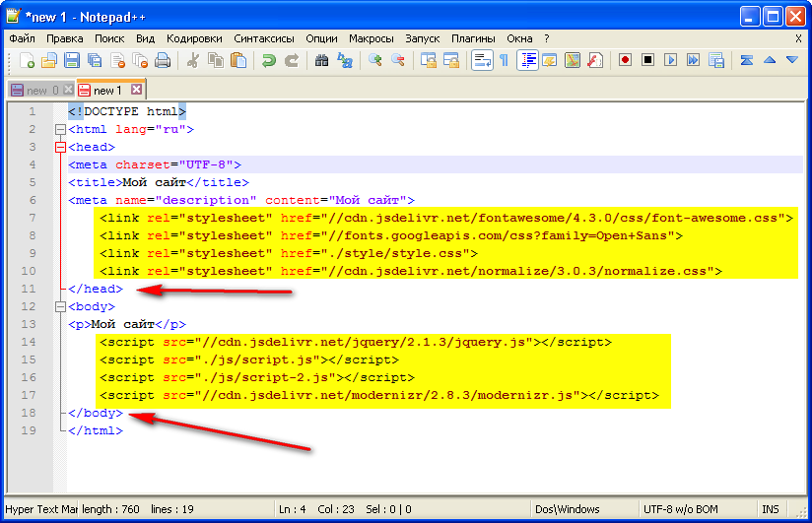
Task: Open the Синтаксисы menu
Action: pos(264,38)
